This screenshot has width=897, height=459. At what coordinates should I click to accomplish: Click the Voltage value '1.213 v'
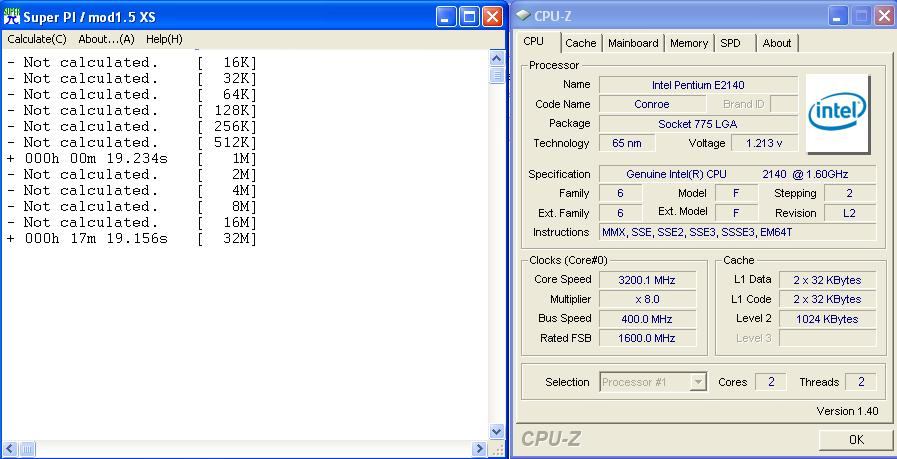pyautogui.click(x=764, y=143)
